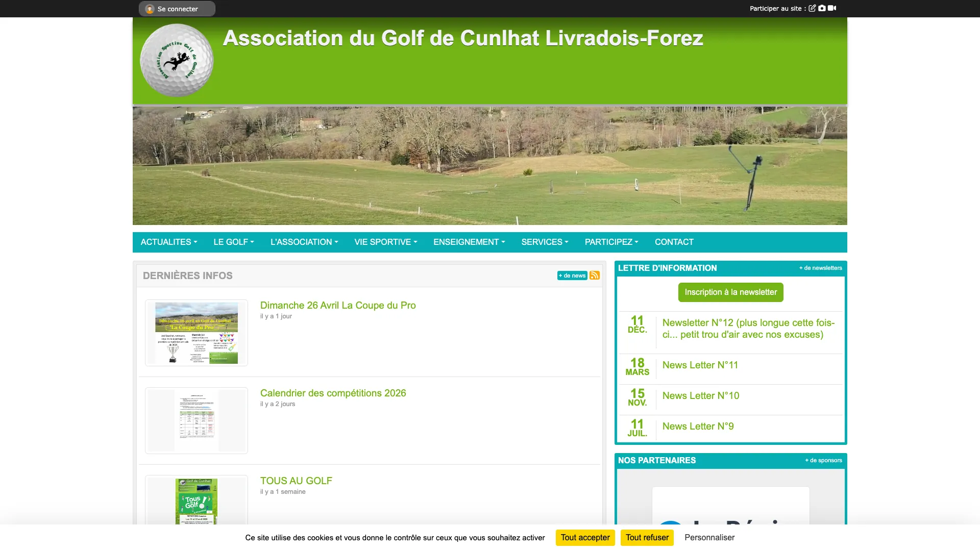Open the ENSEIGNEMENT dropdown
Image resolution: width=980 pixels, height=551 pixels.
469,242
